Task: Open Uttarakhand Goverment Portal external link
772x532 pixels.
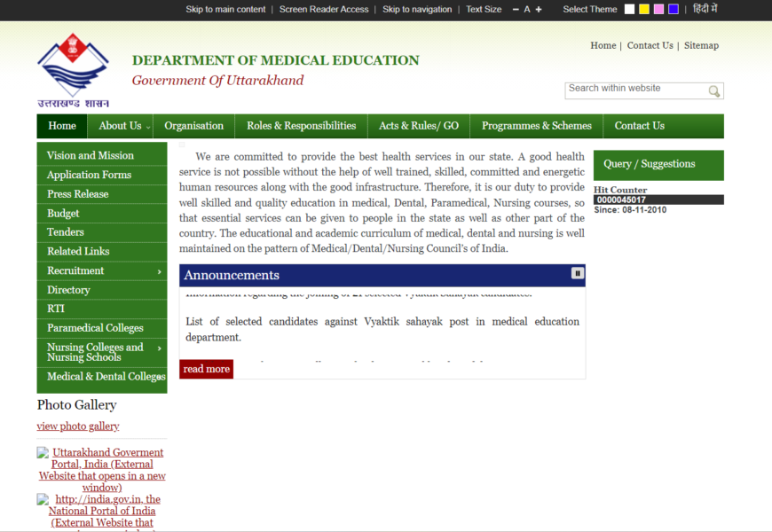Action: coord(102,470)
